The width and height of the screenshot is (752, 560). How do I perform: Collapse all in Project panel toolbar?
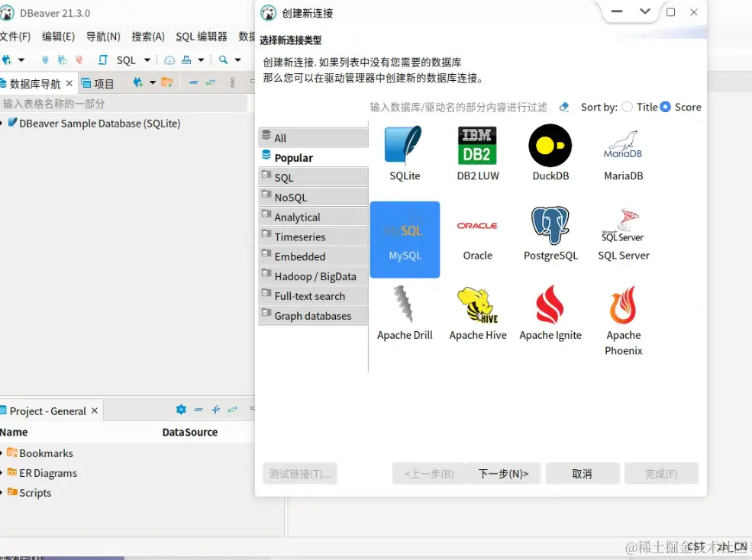pos(198,410)
